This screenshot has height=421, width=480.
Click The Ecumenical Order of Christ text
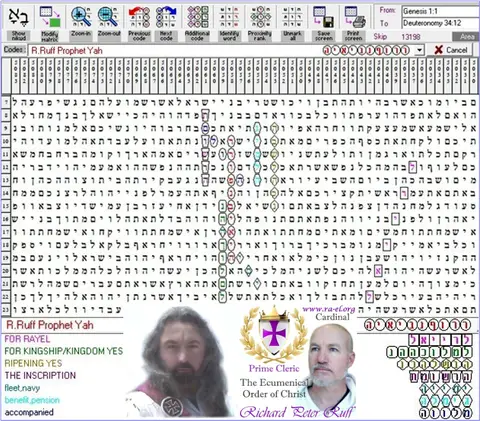pyautogui.click(x=274, y=388)
